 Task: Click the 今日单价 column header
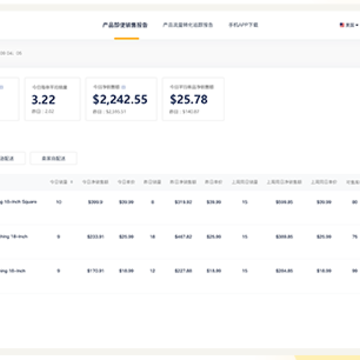point(126,182)
